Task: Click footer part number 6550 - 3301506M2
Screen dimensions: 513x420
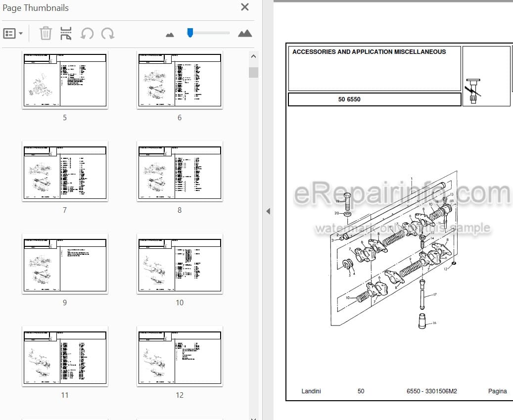Action: click(431, 391)
